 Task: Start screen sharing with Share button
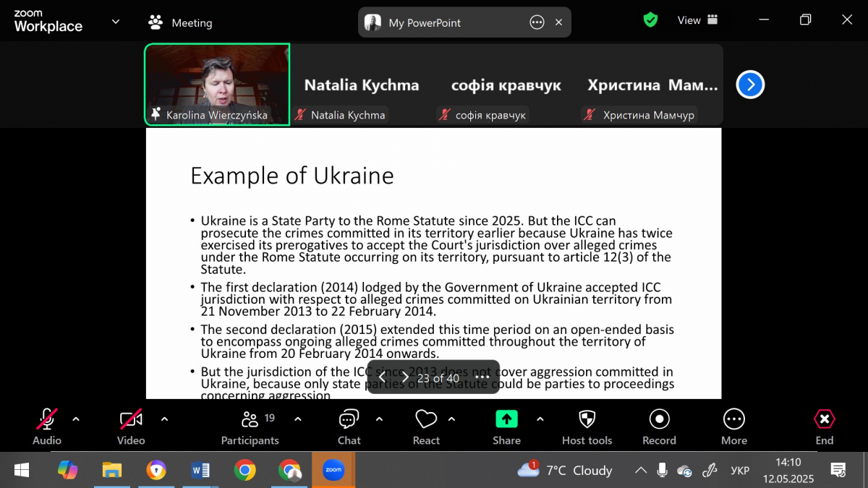tap(506, 427)
